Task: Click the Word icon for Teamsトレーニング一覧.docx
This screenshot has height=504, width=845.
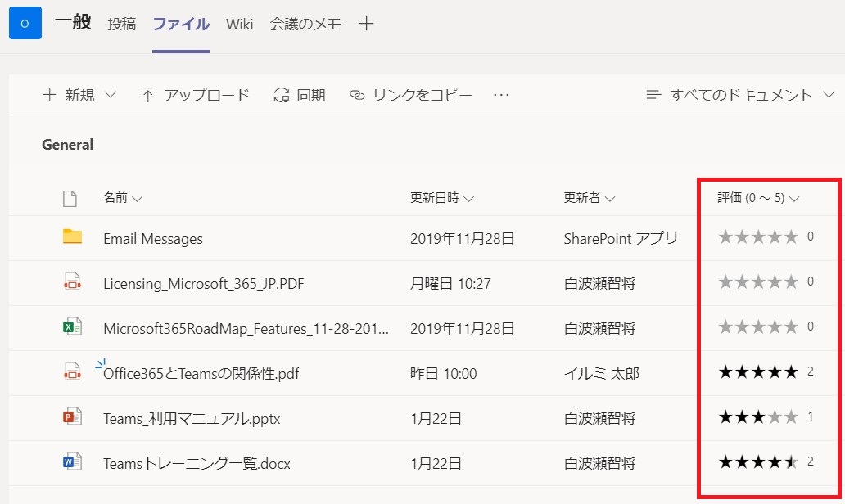Action: [x=73, y=462]
